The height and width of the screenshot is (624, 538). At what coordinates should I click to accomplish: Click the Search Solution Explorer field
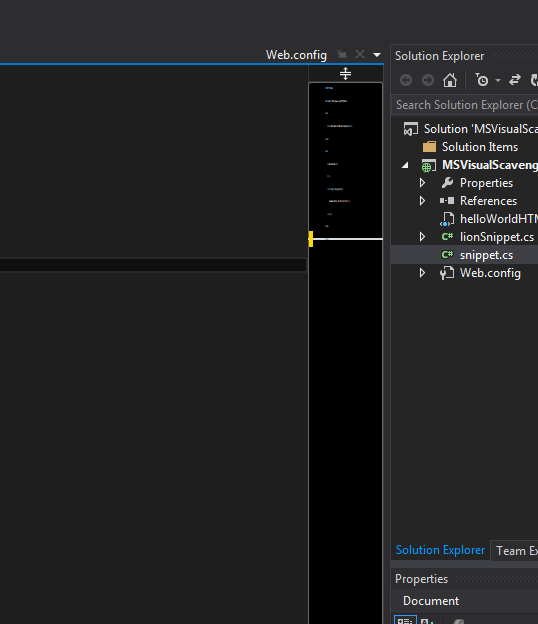click(x=465, y=105)
